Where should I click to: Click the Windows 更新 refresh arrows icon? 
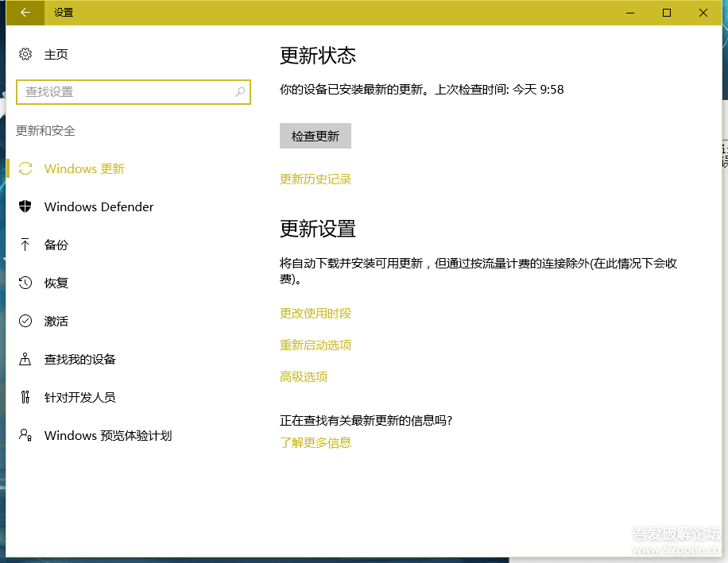[x=25, y=168]
